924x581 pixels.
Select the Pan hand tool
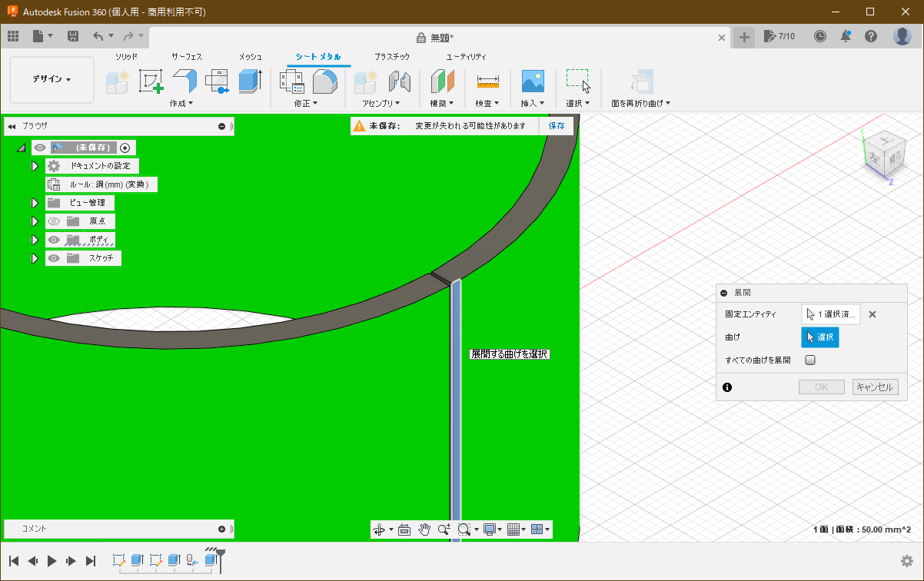(x=424, y=530)
